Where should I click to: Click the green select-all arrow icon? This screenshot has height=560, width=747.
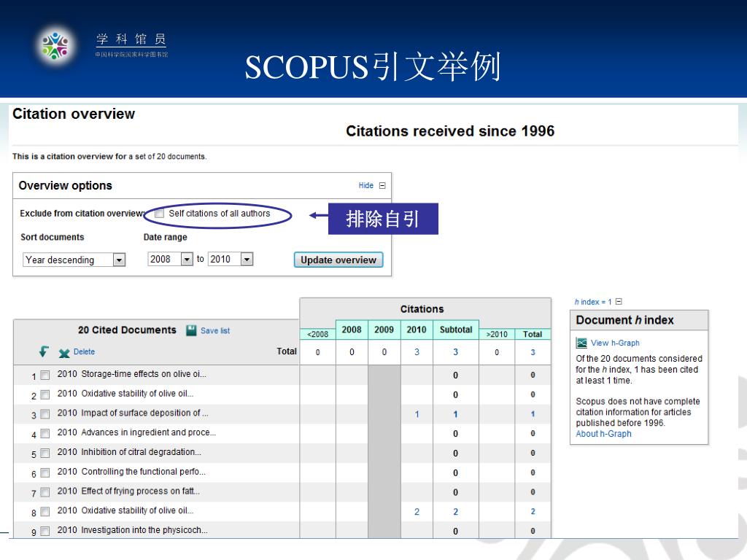pyautogui.click(x=43, y=351)
